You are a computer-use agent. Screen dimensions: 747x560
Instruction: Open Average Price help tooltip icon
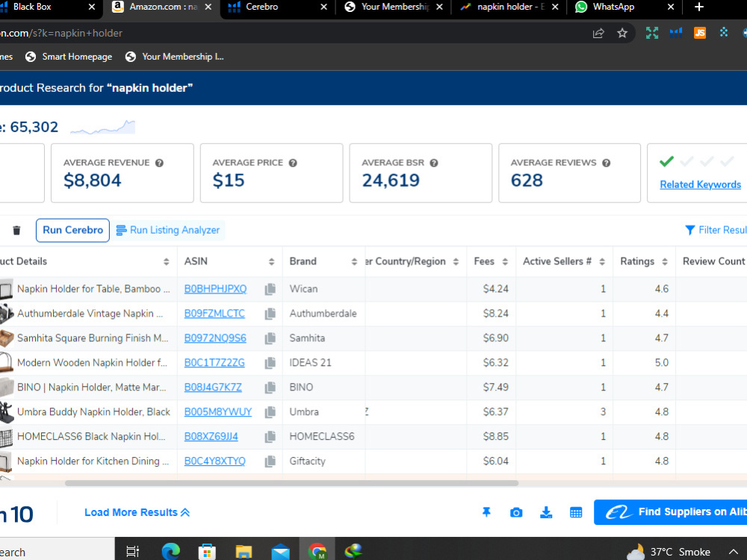point(293,163)
